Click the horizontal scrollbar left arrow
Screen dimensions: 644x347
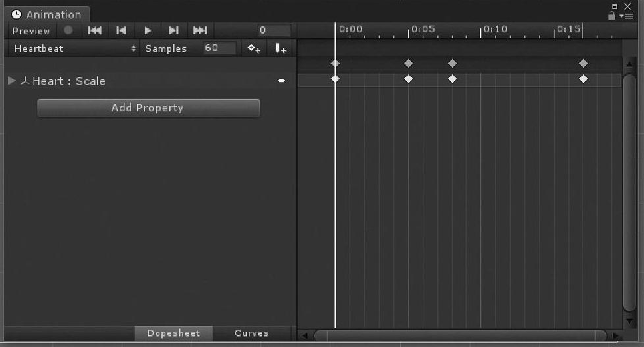point(304,336)
